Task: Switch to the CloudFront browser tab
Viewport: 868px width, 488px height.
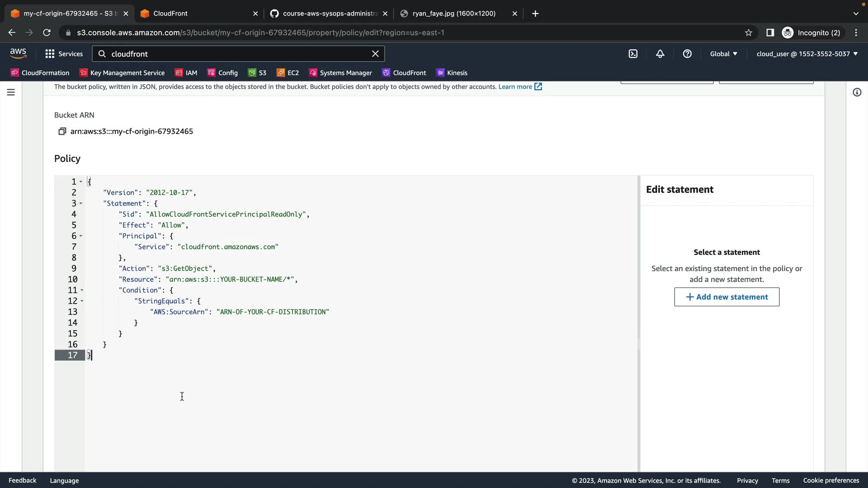Action: tap(194, 14)
